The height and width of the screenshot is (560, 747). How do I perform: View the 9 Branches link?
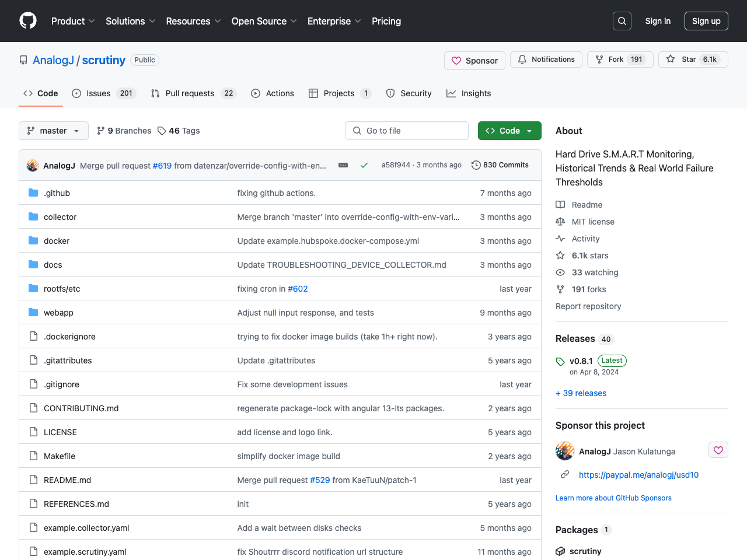124,131
